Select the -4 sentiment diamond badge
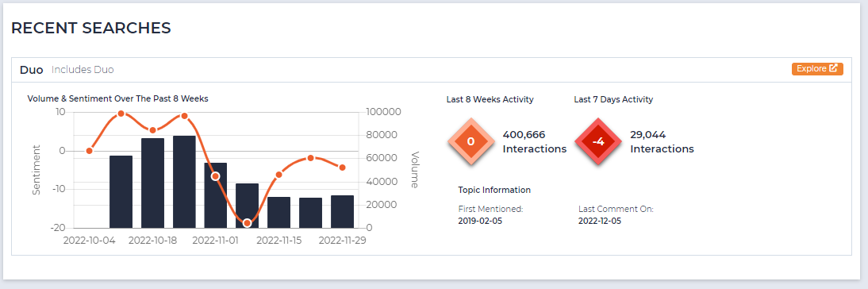 click(598, 141)
